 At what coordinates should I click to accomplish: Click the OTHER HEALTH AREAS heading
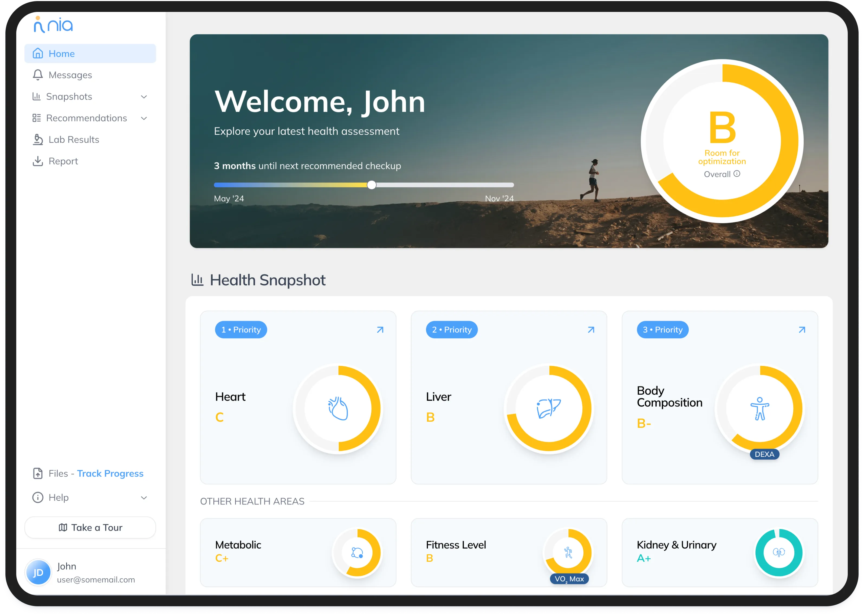(252, 502)
